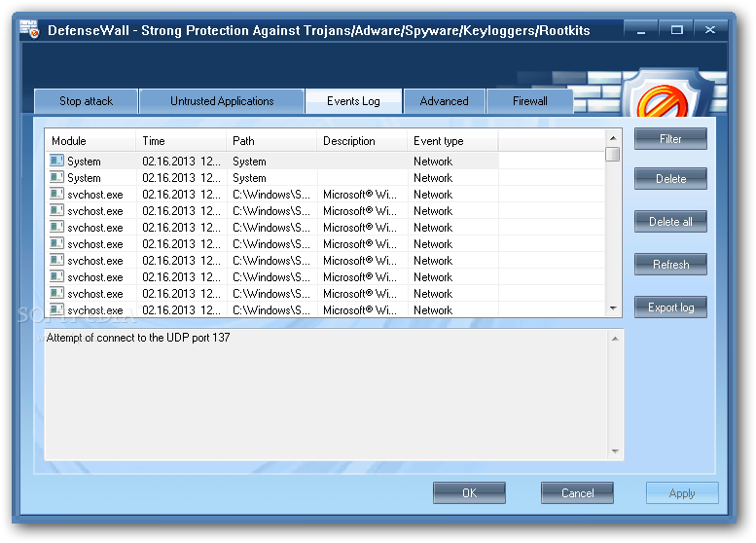Click the Event type column header

pos(452,141)
